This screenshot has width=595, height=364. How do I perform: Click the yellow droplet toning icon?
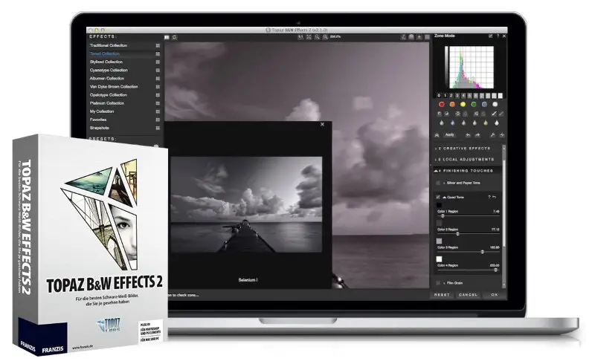click(486, 123)
